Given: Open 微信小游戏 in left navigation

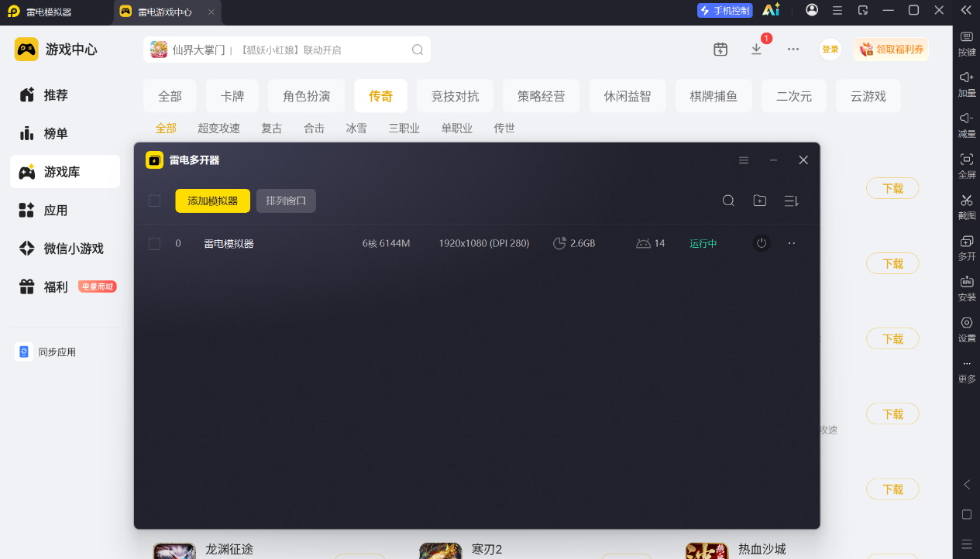Looking at the screenshot, I should (x=65, y=249).
